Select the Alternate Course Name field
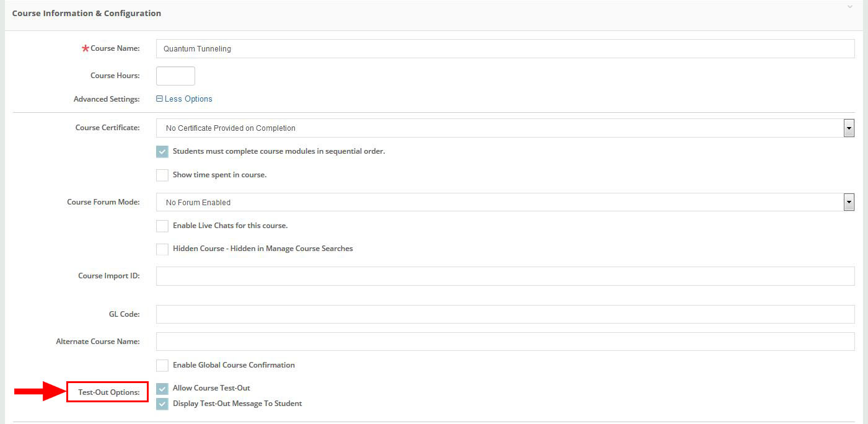 pyautogui.click(x=505, y=342)
